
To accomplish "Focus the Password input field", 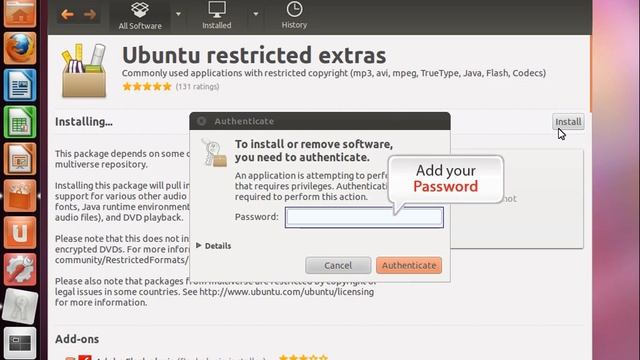I will [x=364, y=217].
